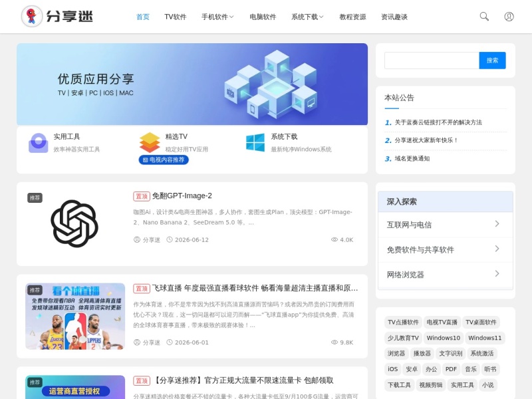The image size is (532, 399).
Task: Select the 听书 tag
Action: tap(490, 369)
